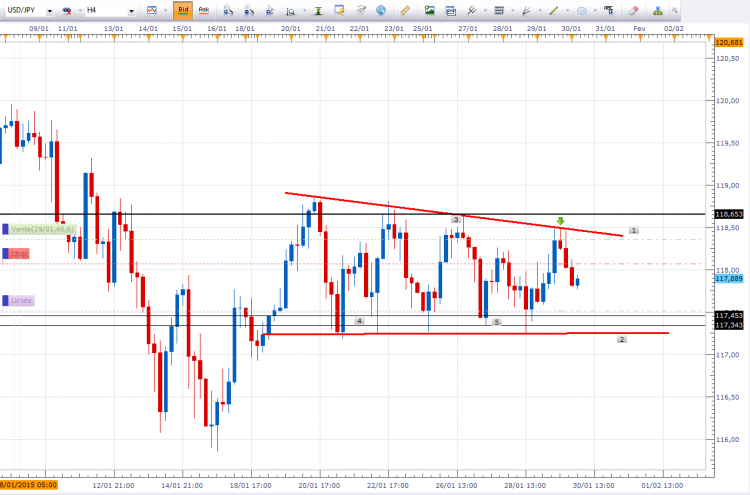The image size is (750, 495).
Task: Expand the H4 timeframe dropdown
Action: tap(110, 11)
